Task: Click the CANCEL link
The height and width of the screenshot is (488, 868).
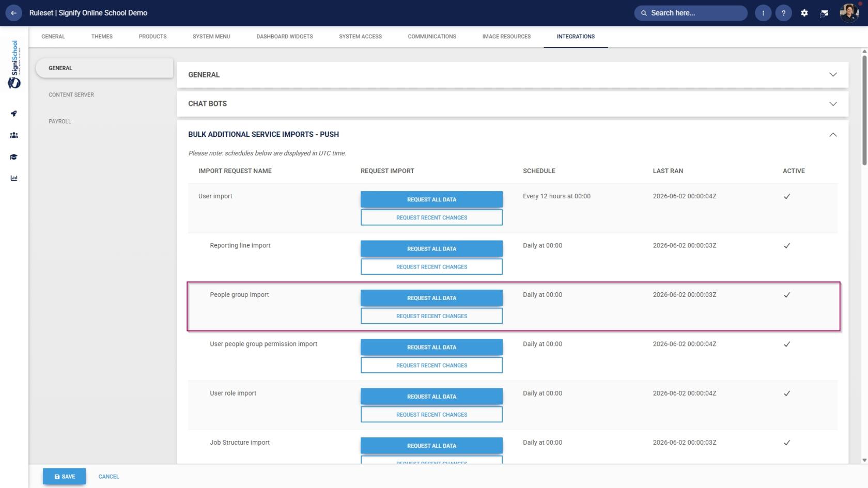Action: pos(109,477)
